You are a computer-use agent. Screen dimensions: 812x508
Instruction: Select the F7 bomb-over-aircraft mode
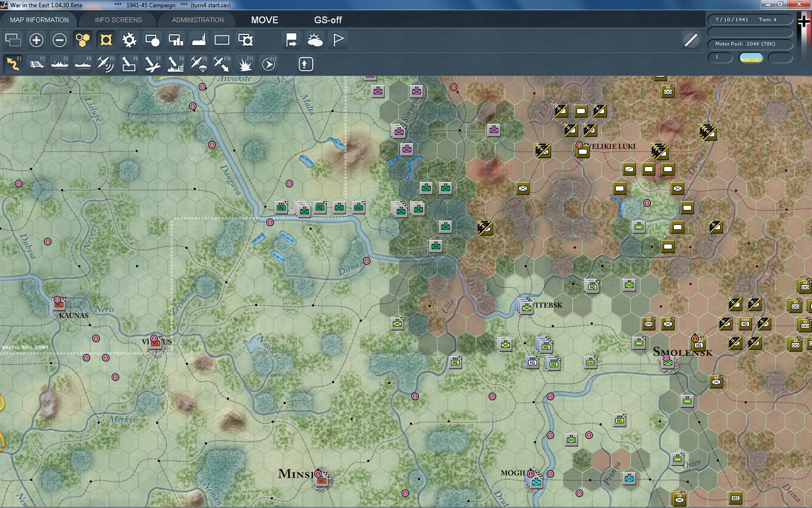pos(152,63)
